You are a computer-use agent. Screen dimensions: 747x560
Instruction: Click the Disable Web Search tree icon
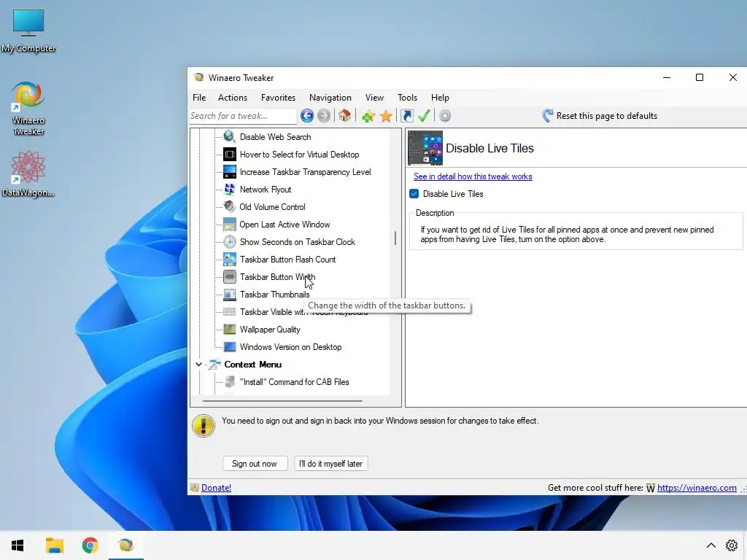coord(230,136)
